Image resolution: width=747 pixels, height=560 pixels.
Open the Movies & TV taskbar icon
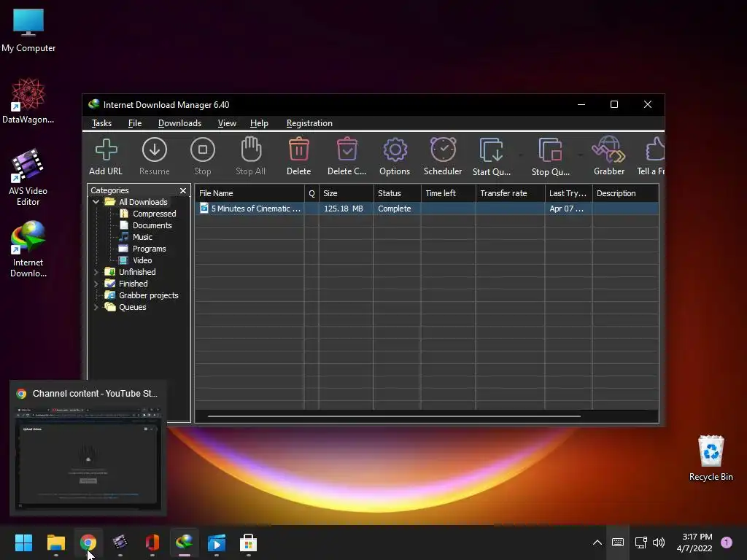(x=216, y=542)
